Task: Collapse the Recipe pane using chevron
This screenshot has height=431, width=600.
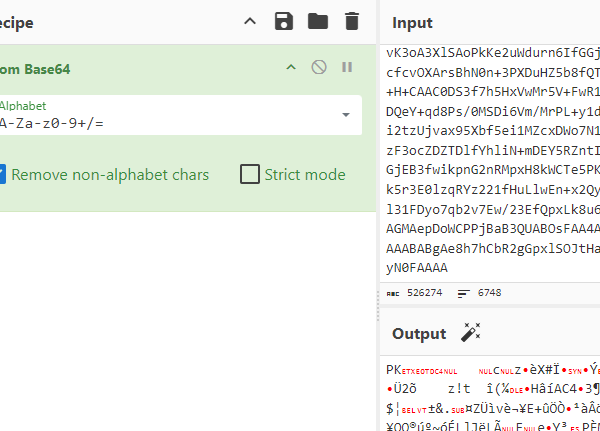Action: 250,21
